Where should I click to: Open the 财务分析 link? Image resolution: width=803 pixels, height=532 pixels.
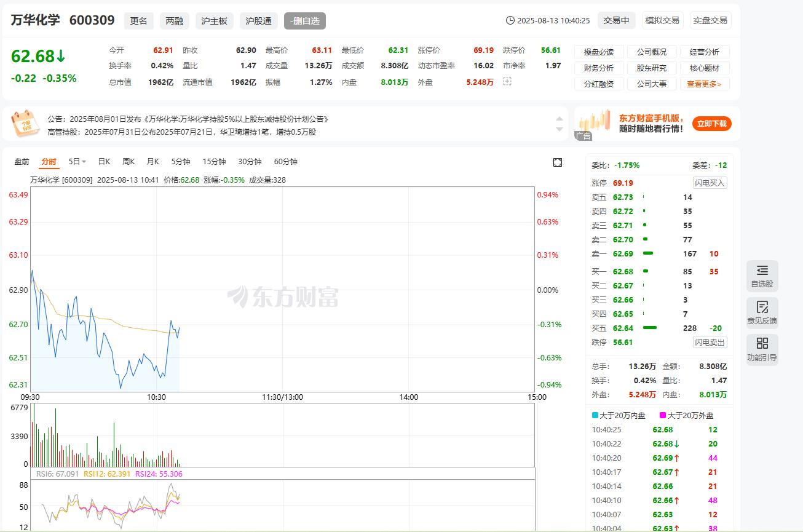point(599,68)
